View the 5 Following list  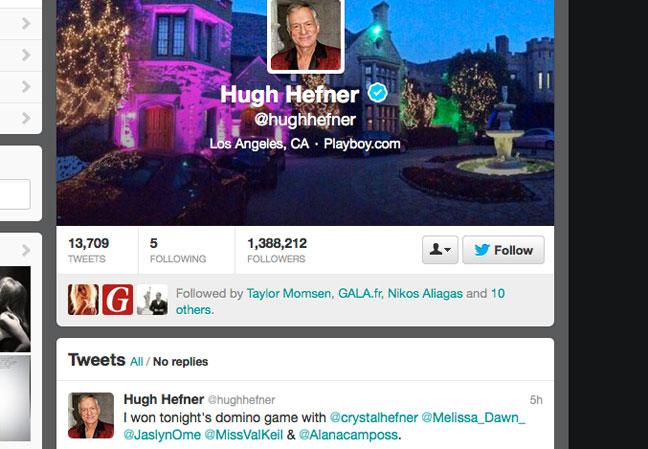point(178,250)
